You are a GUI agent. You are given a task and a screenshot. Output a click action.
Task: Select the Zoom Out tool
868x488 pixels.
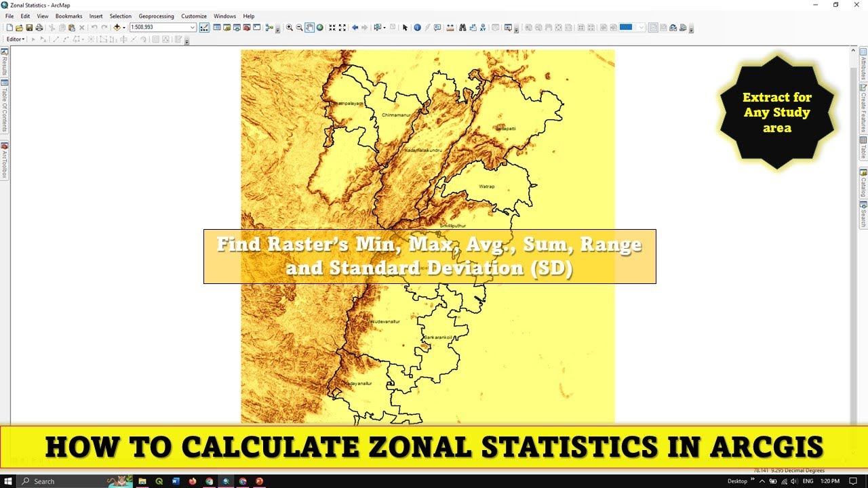point(299,28)
